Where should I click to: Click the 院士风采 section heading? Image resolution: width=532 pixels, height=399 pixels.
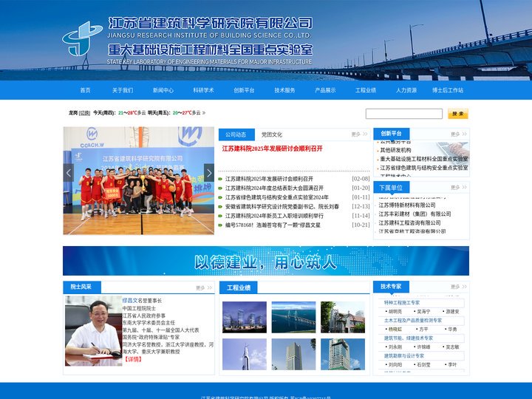pos(81,287)
